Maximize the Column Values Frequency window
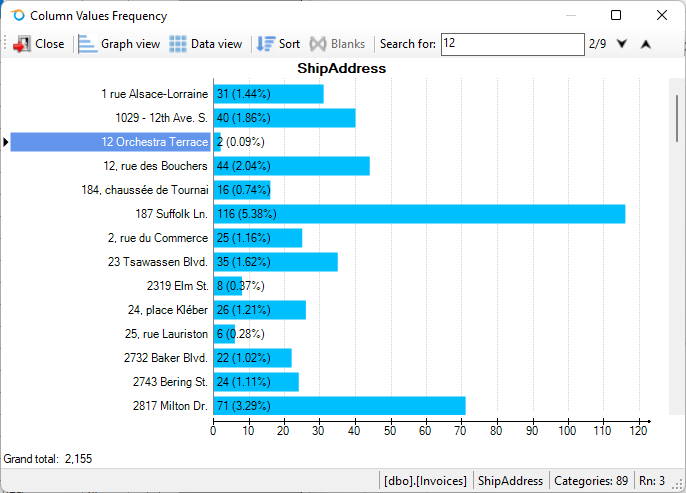This screenshot has width=686, height=493. tap(616, 16)
